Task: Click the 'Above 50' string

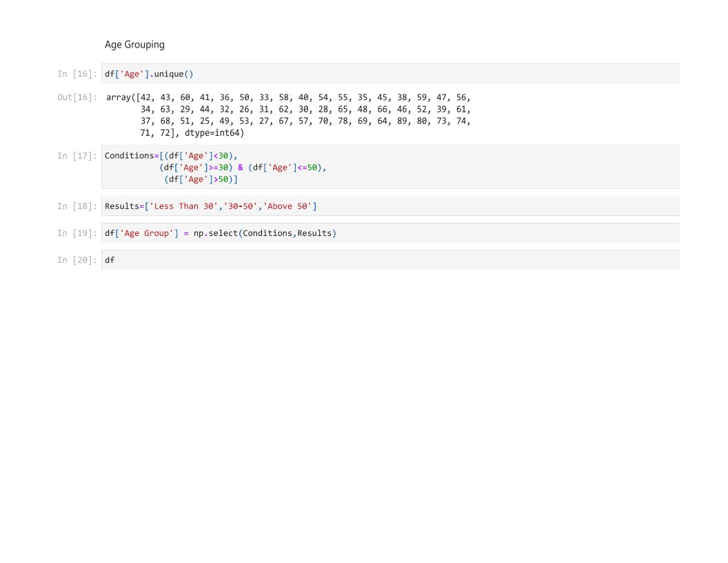Action: tap(287, 206)
